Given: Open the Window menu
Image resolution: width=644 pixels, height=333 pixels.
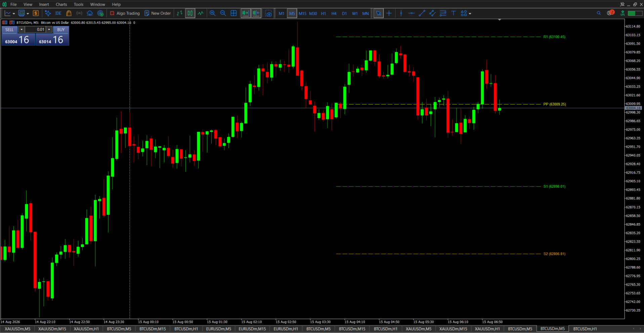Looking at the screenshot, I should click(x=98, y=4).
